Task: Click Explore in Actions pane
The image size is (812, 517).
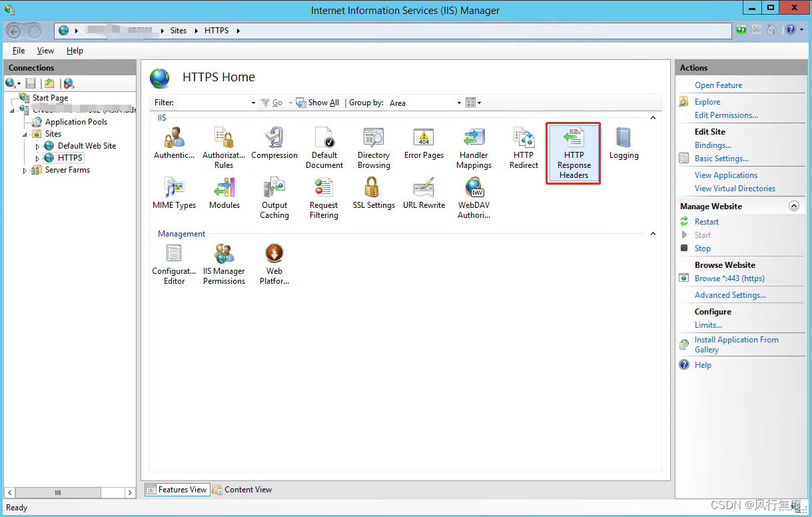Action: [x=707, y=102]
